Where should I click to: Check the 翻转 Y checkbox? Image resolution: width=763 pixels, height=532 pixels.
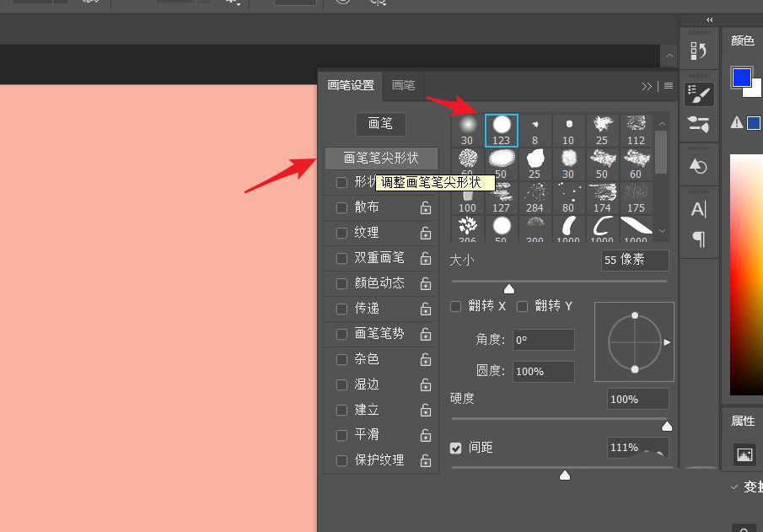pos(522,306)
